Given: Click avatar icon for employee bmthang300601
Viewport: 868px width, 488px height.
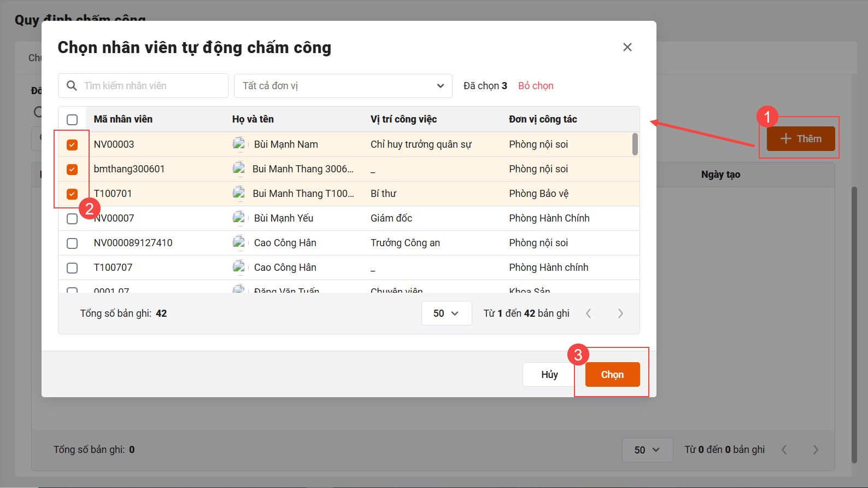Looking at the screenshot, I should click(x=239, y=169).
